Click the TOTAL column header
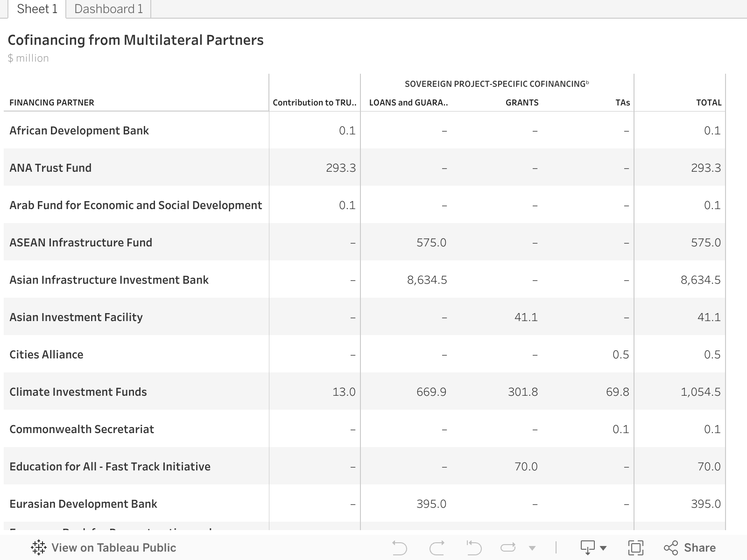The width and height of the screenshot is (747, 560). tap(708, 103)
